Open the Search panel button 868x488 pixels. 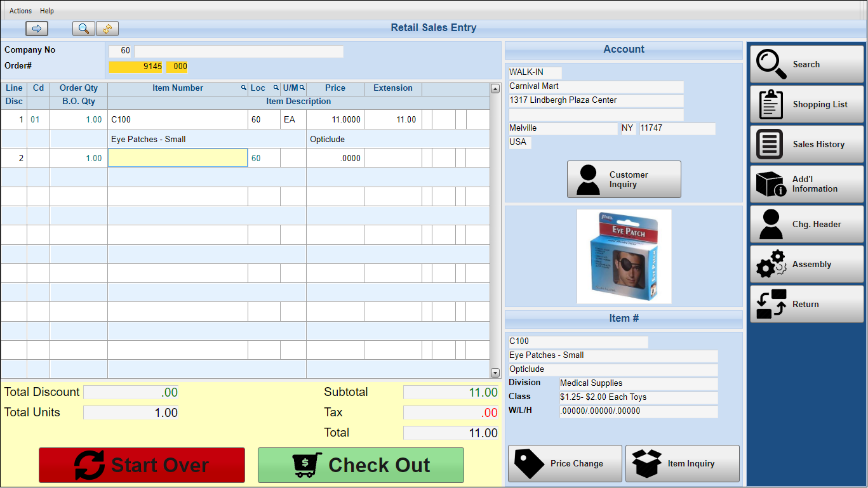point(806,64)
